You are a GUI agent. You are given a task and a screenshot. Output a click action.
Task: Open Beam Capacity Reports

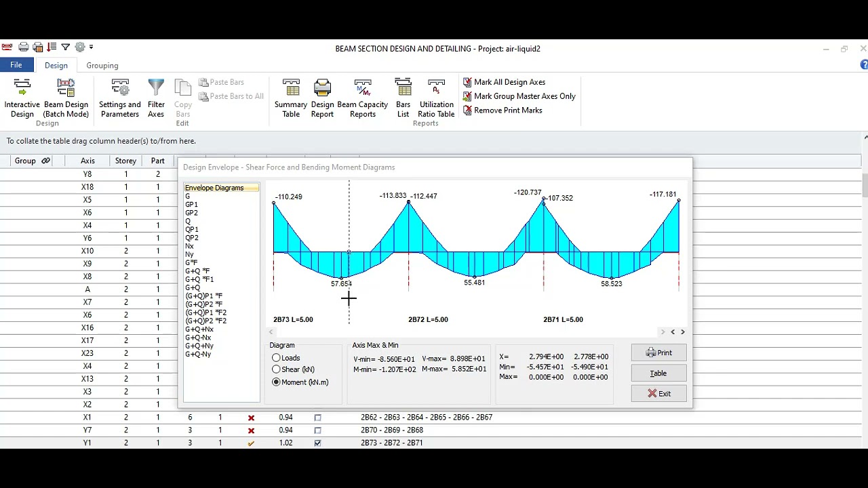pos(363,98)
